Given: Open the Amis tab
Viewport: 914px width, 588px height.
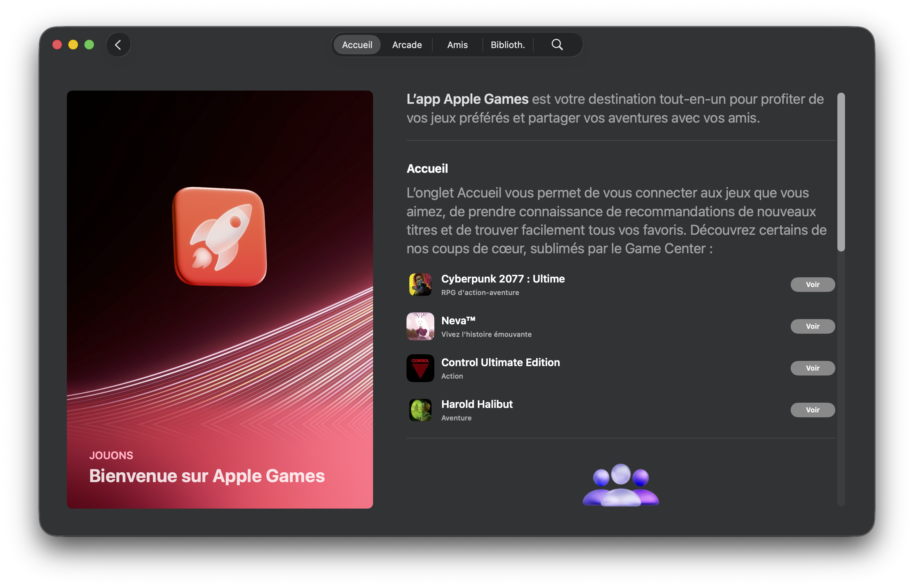Looking at the screenshot, I should pyautogui.click(x=457, y=45).
